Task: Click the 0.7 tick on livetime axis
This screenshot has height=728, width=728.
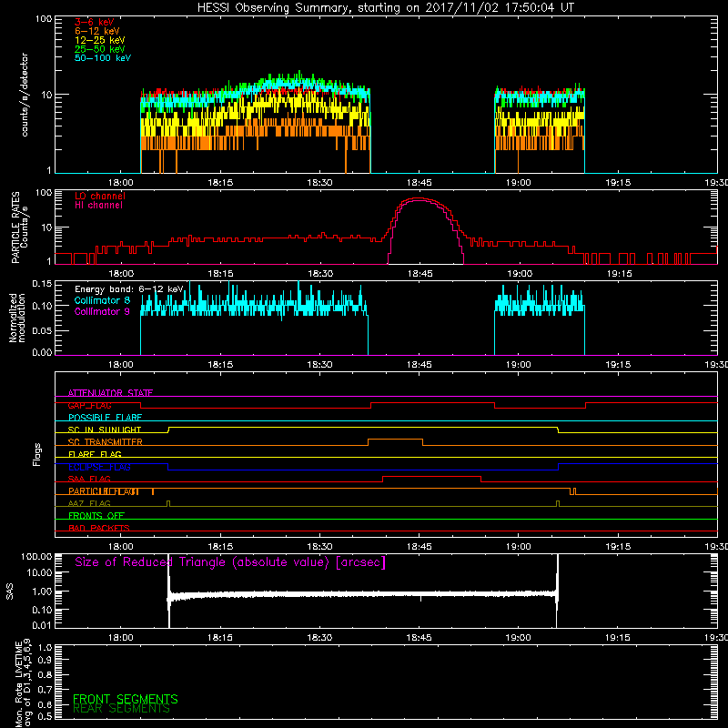Action: (x=45, y=690)
